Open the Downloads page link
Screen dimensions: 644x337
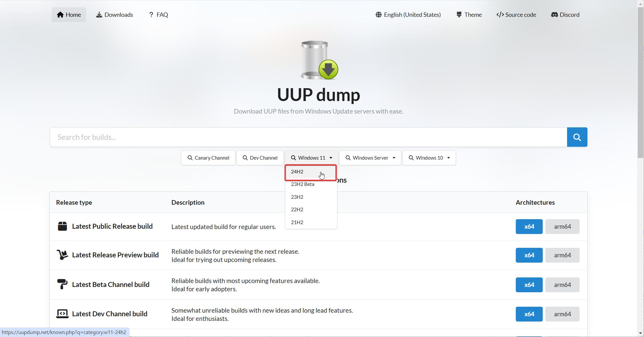114,15
